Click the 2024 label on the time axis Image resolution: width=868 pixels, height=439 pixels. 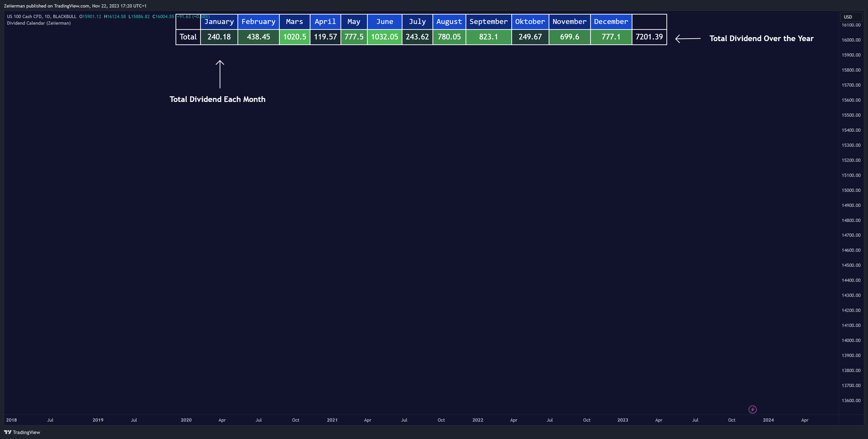[768, 420]
